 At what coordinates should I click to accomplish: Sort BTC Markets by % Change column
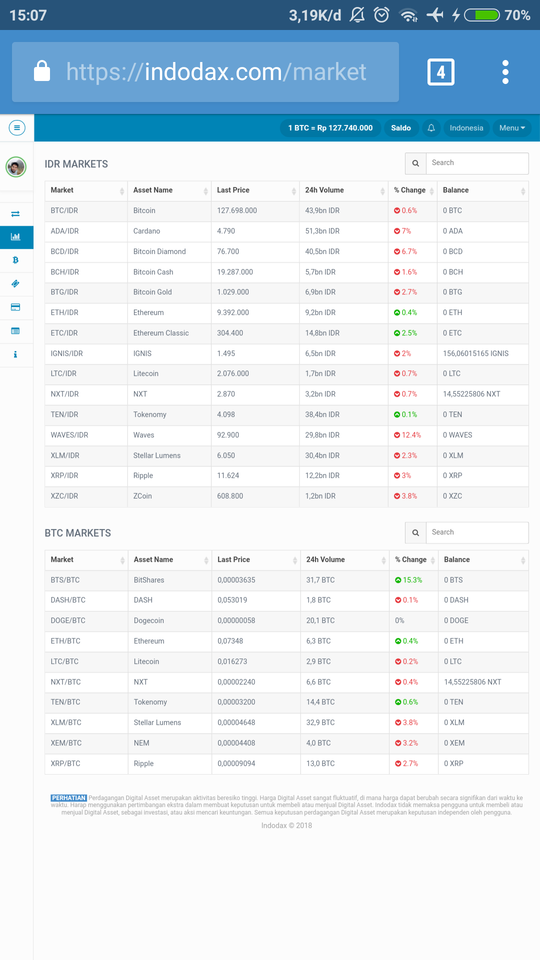click(x=414, y=560)
